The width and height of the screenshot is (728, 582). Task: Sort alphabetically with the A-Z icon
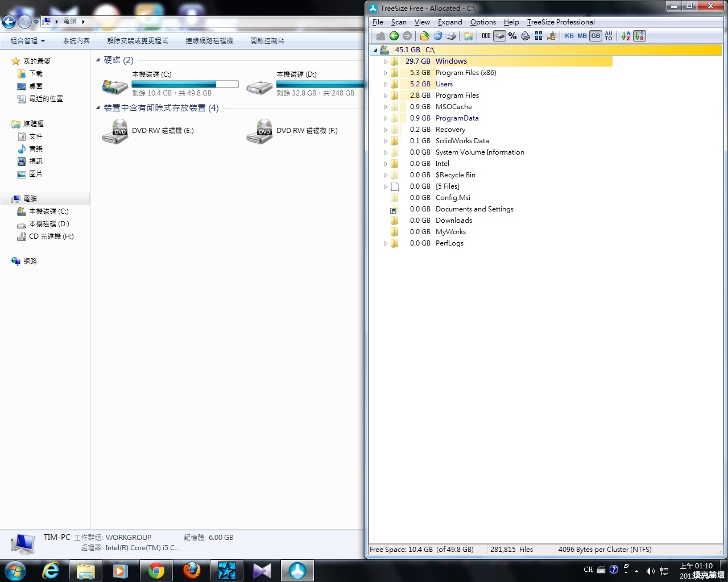coord(626,36)
